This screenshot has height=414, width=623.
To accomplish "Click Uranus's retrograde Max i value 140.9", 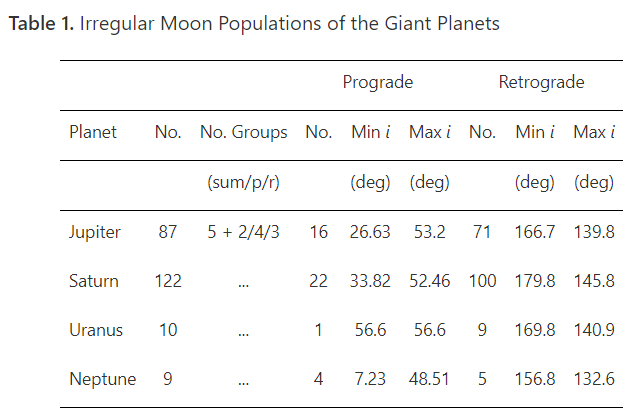I will [594, 330].
